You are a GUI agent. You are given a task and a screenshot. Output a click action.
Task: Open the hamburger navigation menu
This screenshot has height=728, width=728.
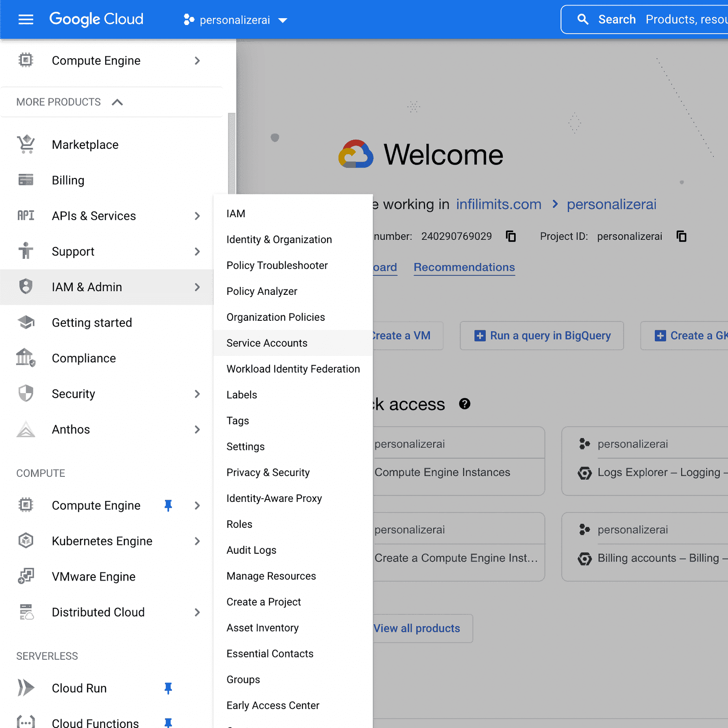25,20
